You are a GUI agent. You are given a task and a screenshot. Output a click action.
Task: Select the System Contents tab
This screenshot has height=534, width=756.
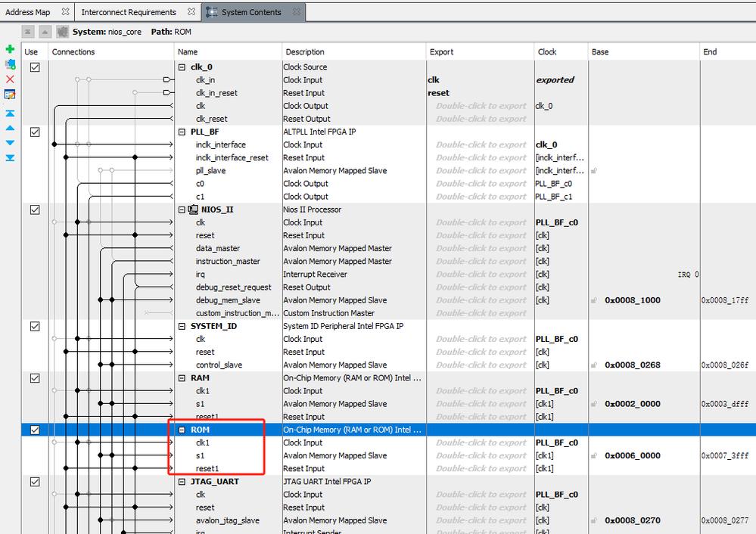pos(251,12)
